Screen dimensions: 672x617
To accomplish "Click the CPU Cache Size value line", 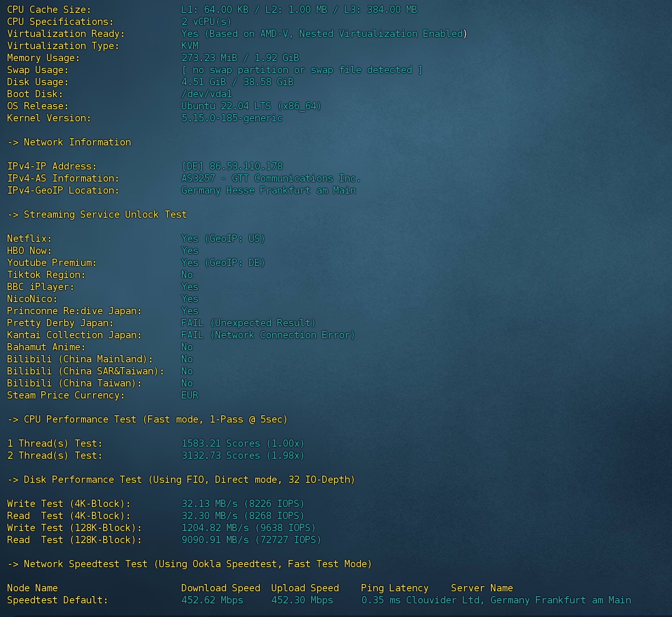I will [299, 9].
